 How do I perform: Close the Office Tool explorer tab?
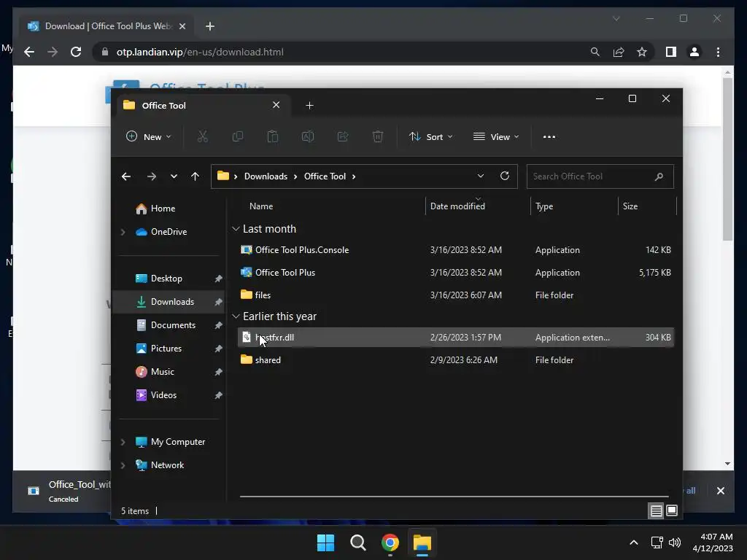pos(276,105)
